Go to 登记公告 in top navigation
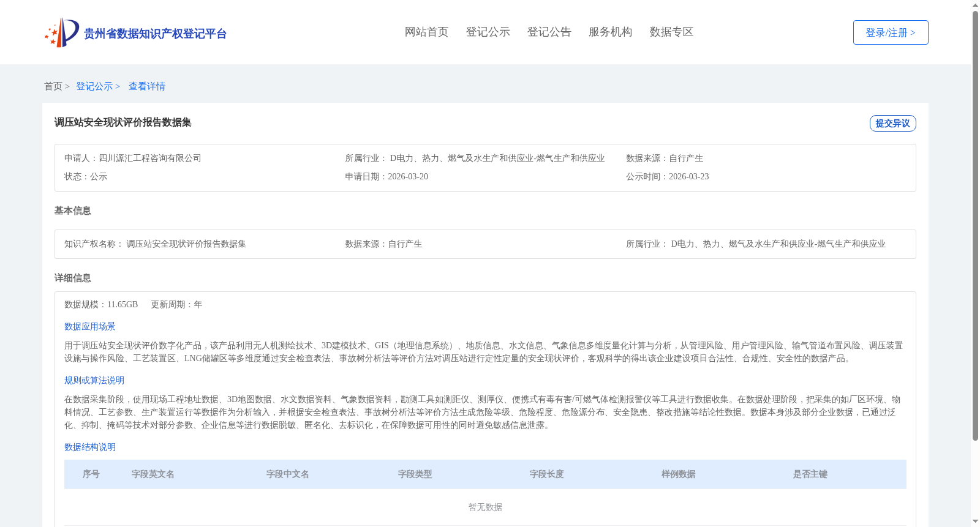980x527 pixels. point(549,32)
